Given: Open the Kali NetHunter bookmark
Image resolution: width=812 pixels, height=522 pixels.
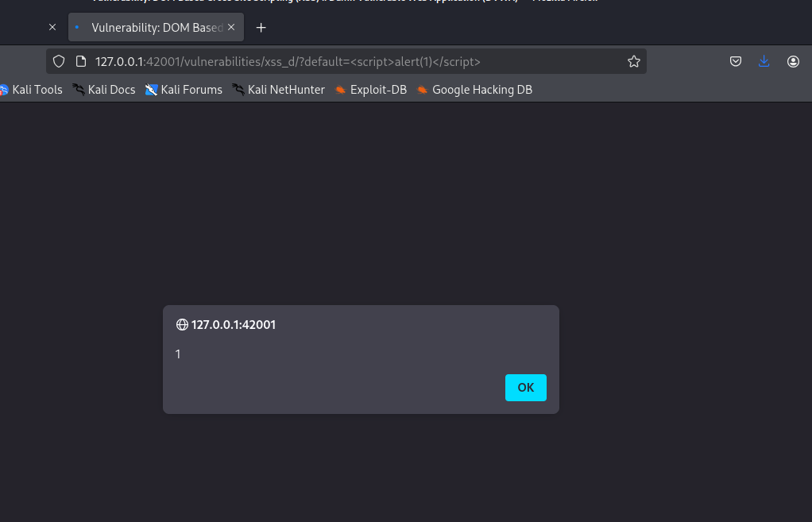Looking at the screenshot, I should tap(279, 90).
